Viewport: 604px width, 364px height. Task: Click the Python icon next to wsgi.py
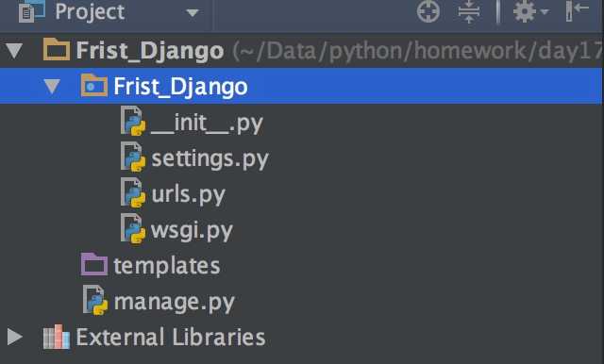pyautogui.click(x=133, y=229)
